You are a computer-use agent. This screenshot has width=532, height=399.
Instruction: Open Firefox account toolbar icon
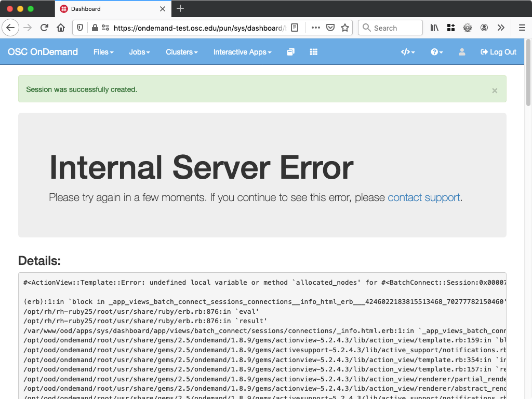[x=484, y=28]
